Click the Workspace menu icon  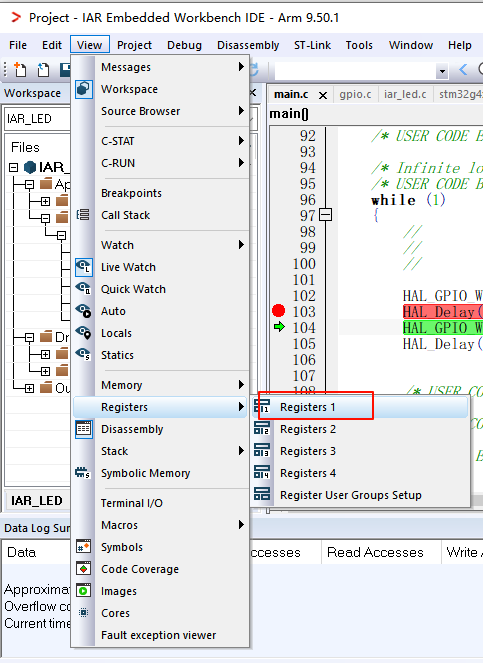click(x=84, y=89)
